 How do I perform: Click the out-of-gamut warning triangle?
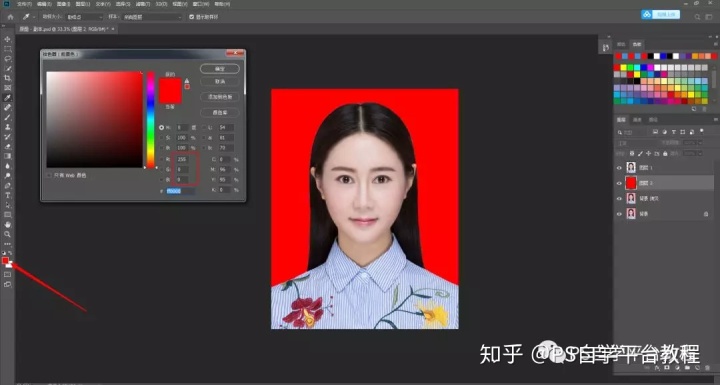click(x=186, y=80)
